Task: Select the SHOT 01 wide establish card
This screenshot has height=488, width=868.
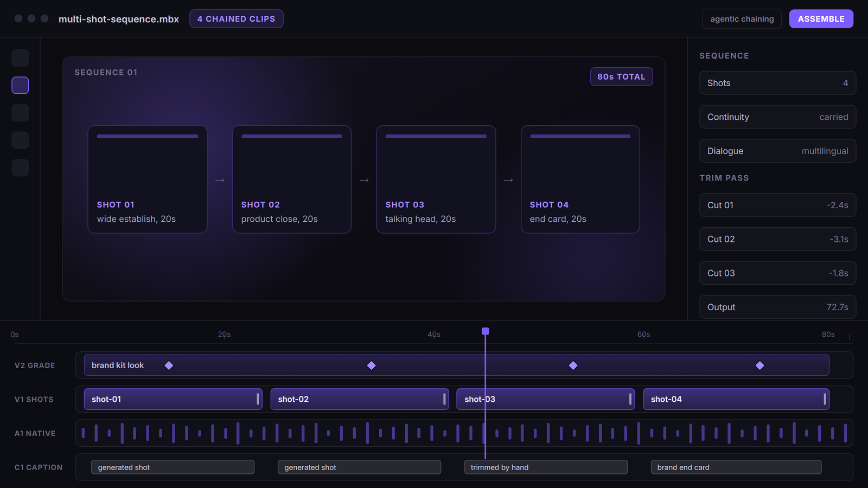Action: [148, 179]
